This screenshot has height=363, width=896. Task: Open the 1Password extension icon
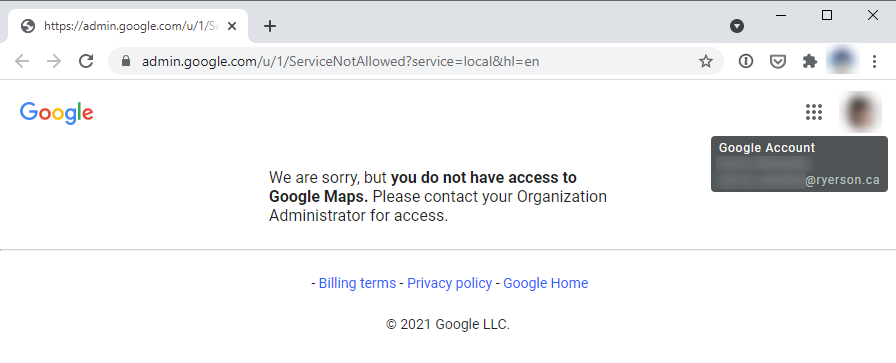746,61
